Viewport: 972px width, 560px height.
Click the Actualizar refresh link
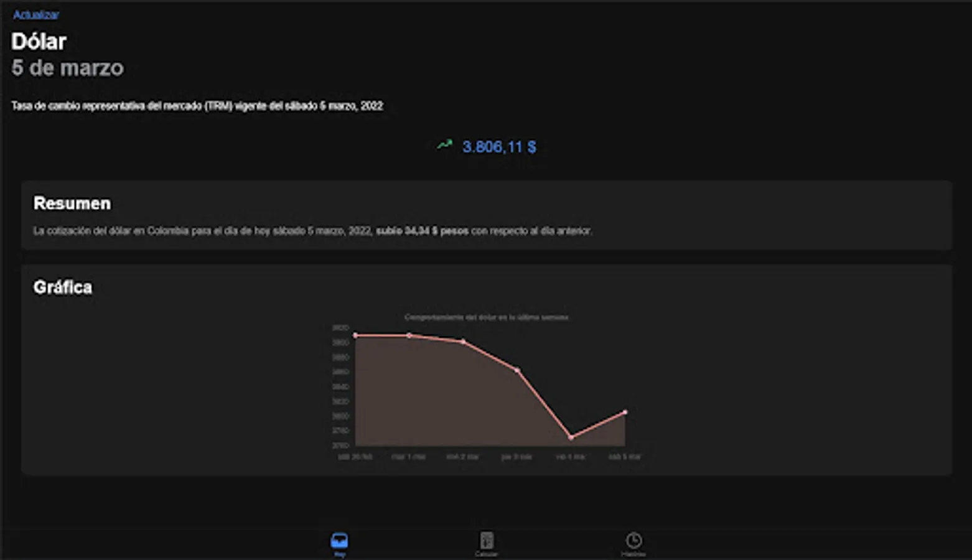pyautogui.click(x=36, y=14)
